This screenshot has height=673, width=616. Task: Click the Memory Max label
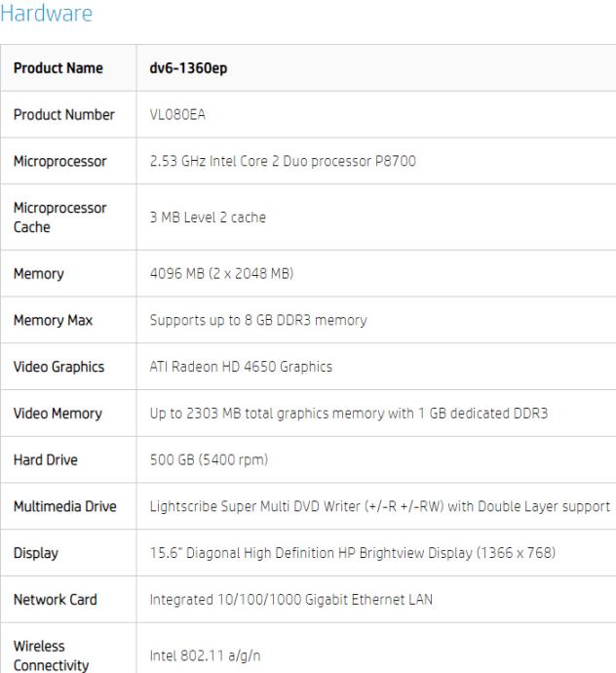[x=53, y=320]
